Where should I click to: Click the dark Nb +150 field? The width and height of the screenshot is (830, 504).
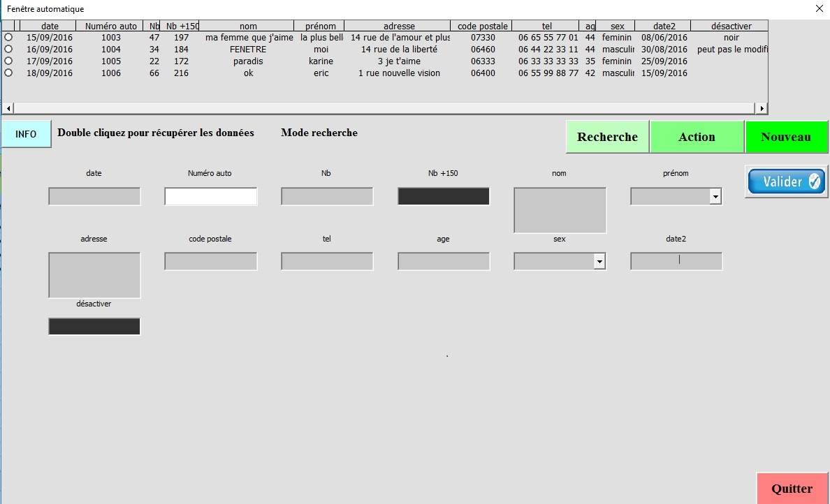444,197
